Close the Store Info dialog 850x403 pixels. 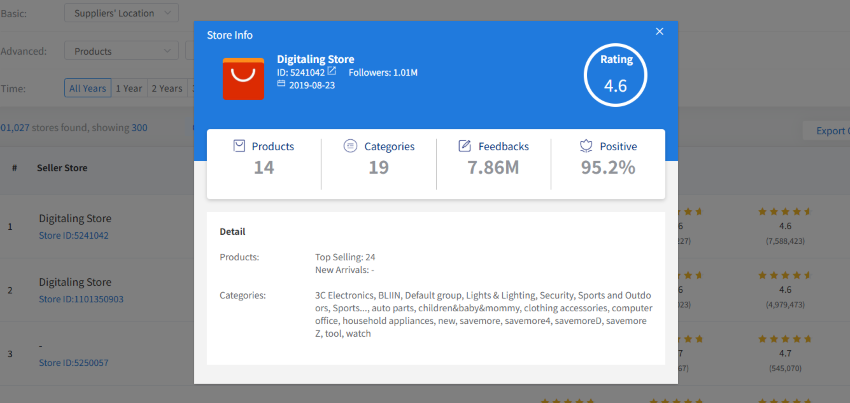(659, 31)
